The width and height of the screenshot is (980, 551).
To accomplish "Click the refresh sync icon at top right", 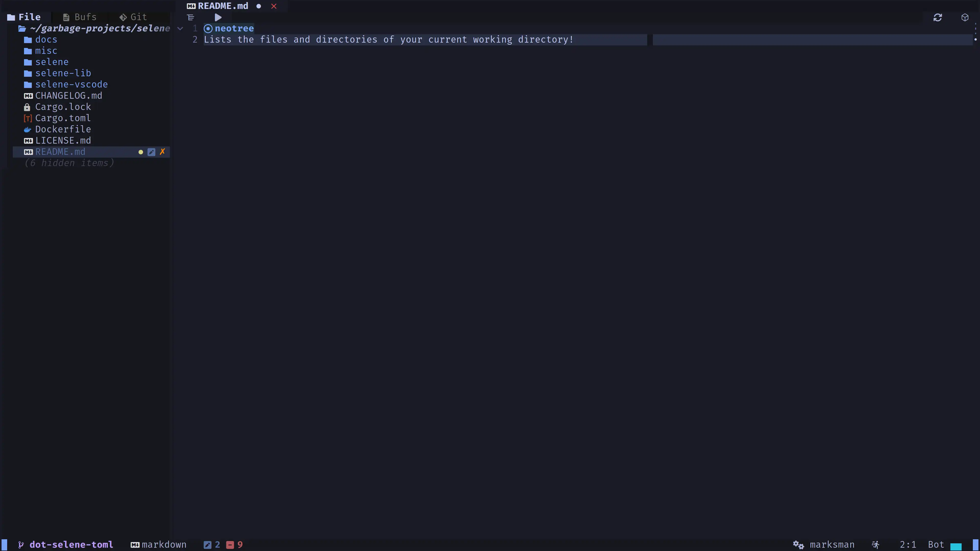I will point(937,18).
